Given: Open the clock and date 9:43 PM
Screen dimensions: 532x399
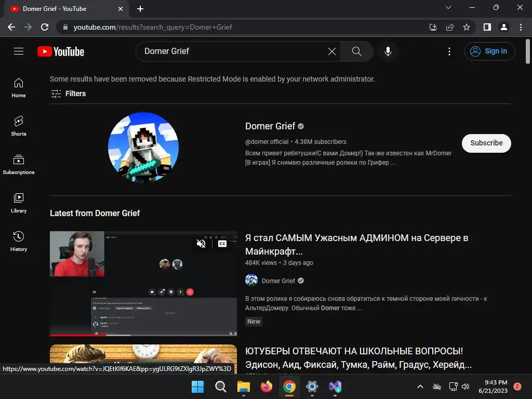Looking at the screenshot, I should 493,387.
